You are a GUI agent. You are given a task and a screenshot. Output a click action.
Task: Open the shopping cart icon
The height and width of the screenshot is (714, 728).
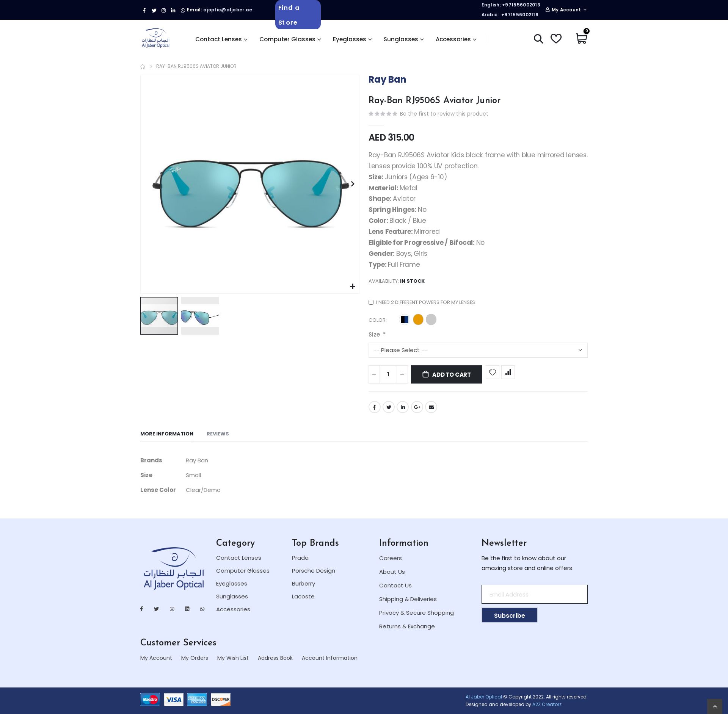point(581,38)
